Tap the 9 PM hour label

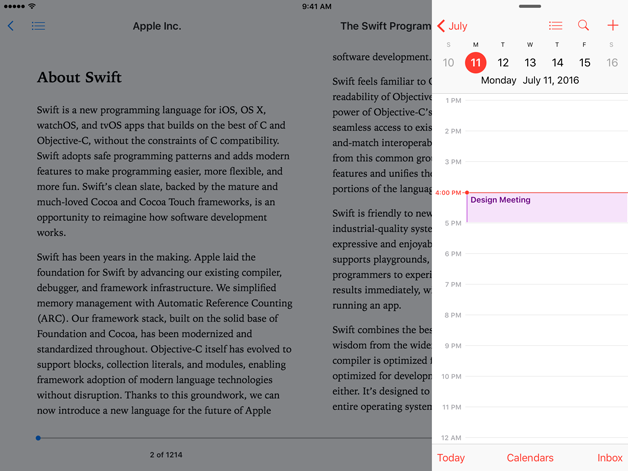click(x=453, y=346)
